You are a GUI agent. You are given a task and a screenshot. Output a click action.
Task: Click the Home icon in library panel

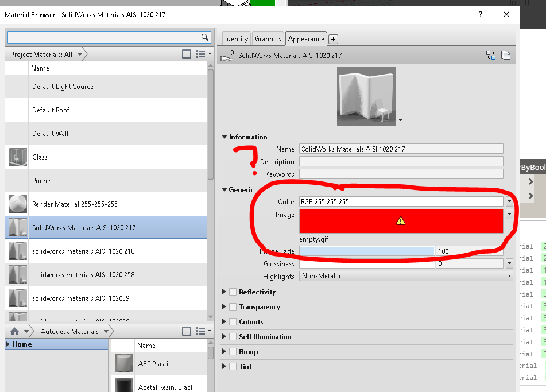tap(14, 331)
